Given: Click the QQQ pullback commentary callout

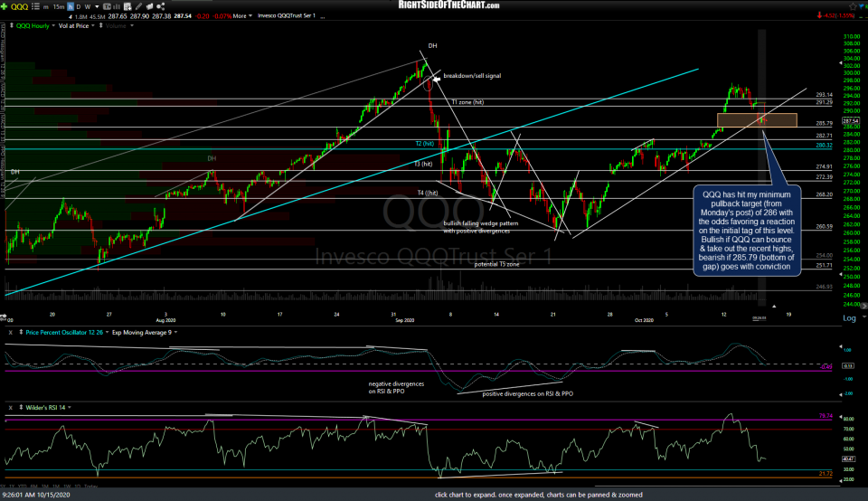Looking at the screenshot, I should point(746,231).
